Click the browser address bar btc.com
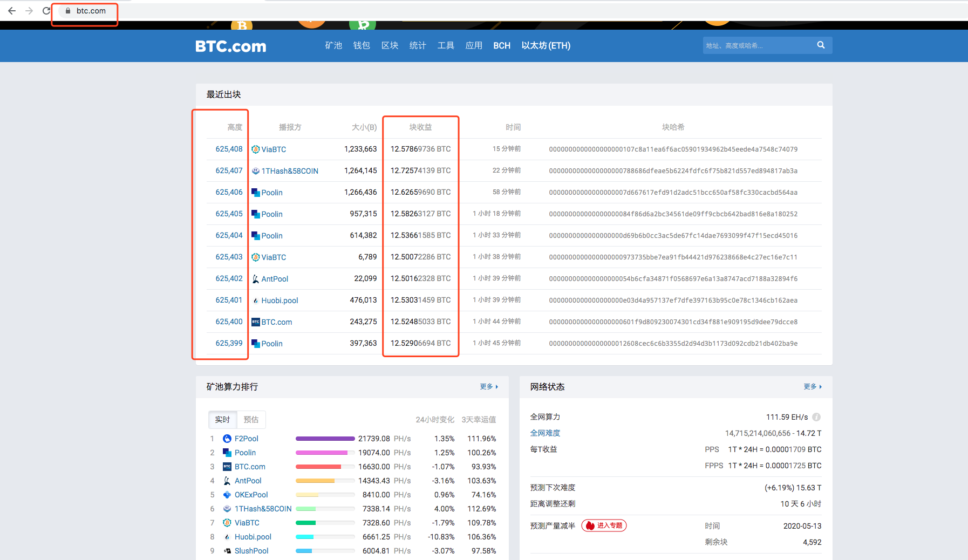Screen dimensions: 968x560 click(91, 11)
